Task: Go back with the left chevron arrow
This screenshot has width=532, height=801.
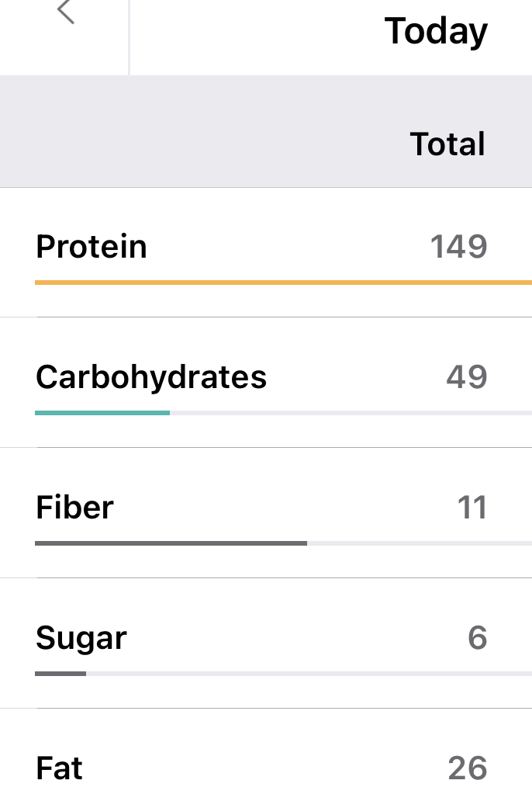Action: click(66, 12)
